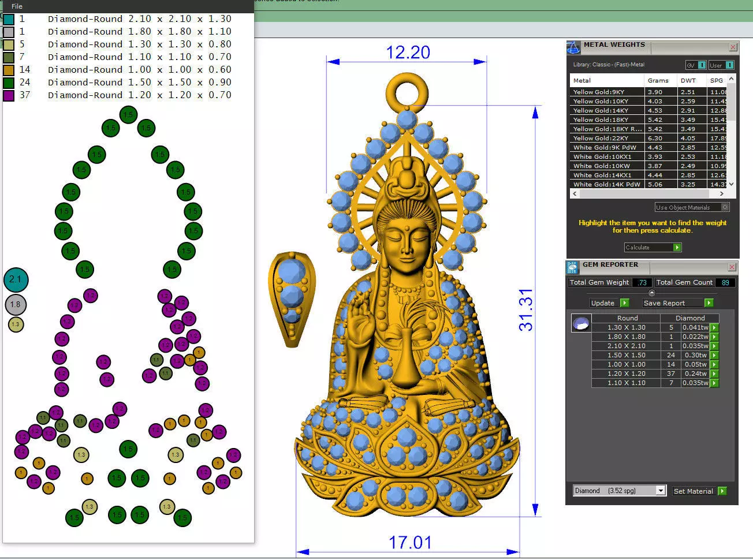The width and height of the screenshot is (753, 560).
Task: Click left arrow of horizontal metal list scrollbar
Action: click(x=575, y=194)
